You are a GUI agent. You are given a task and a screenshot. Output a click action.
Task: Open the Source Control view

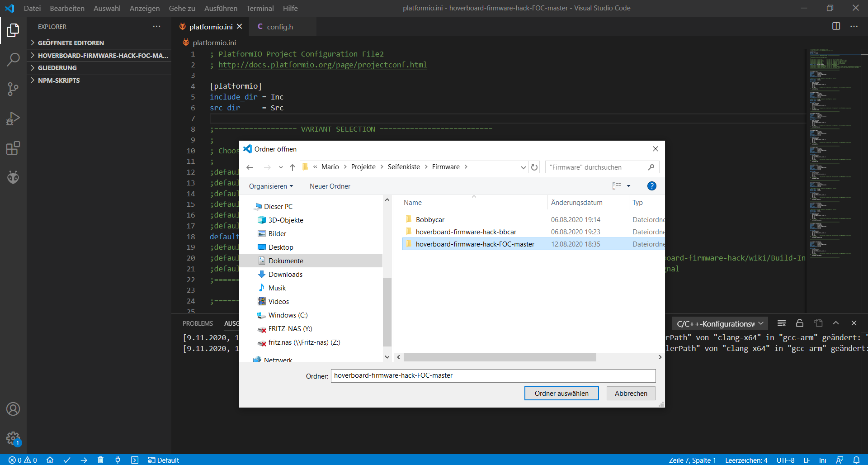point(13,89)
